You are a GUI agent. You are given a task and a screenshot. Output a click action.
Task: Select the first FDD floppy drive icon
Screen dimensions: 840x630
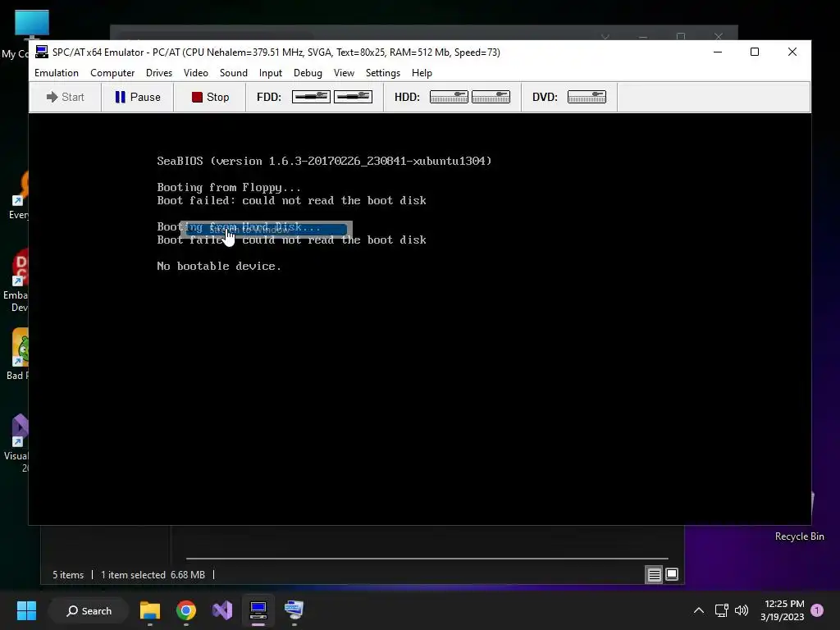click(x=311, y=97)
